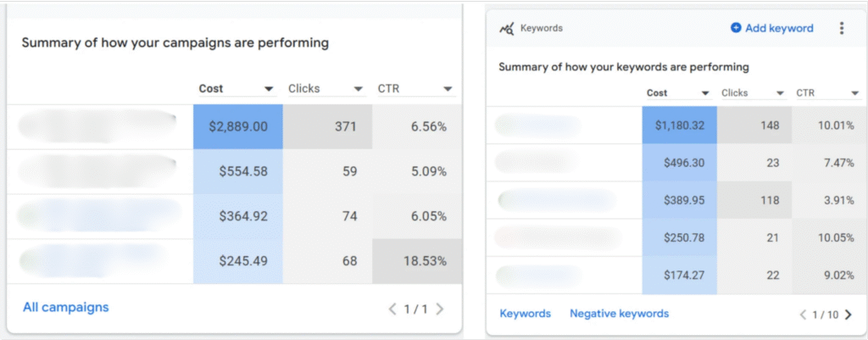Open the Keywords link at panel bottom
This screenshot has width=868, height=340.
click(x=525, y=314)
